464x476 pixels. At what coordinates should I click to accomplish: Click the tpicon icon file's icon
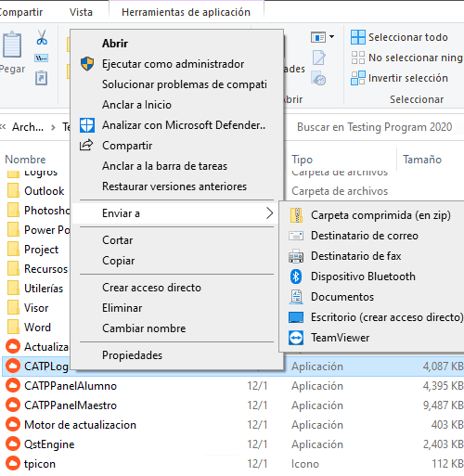click(13, 464)
